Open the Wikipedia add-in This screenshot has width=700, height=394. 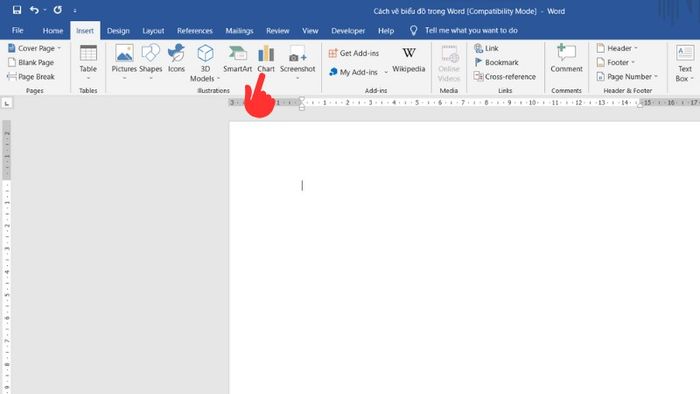point(408,59)
